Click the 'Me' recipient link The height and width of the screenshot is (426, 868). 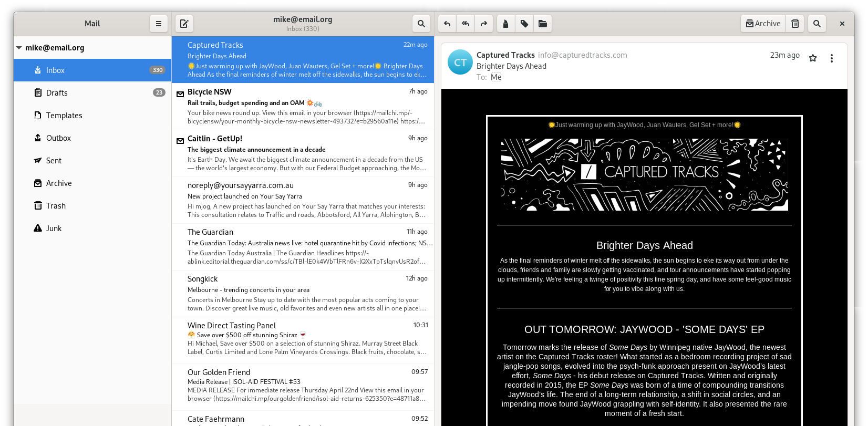pyautogui.click(x=496, y=77)
